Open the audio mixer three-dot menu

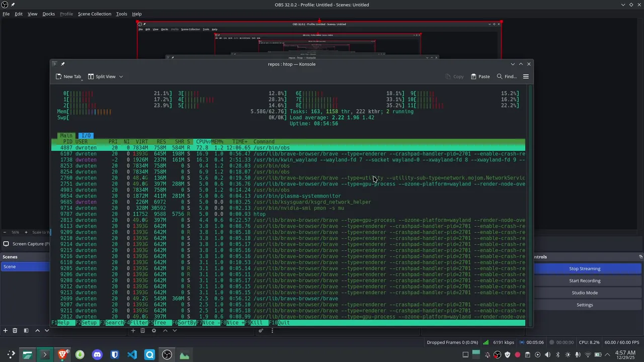pyautogui.click(x=272, y=330)
